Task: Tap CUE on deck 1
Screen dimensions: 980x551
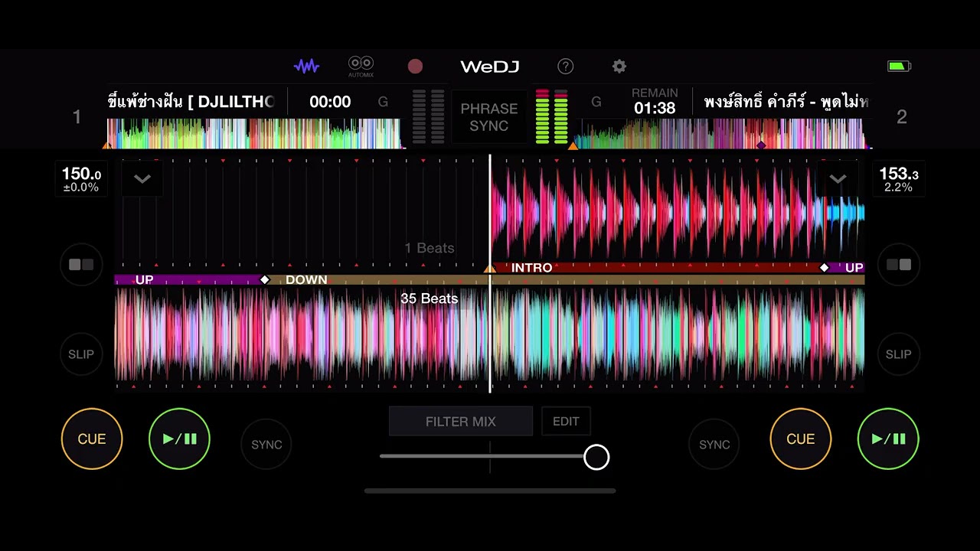Action: tap(92, 439)
